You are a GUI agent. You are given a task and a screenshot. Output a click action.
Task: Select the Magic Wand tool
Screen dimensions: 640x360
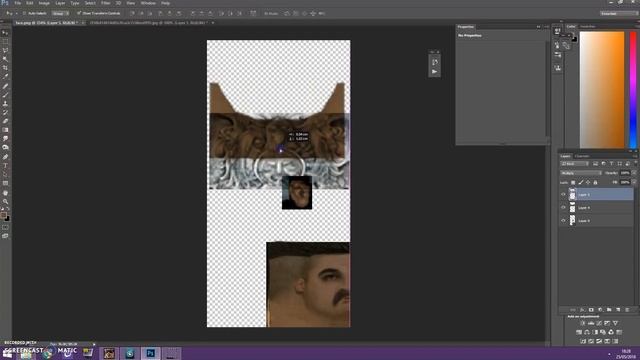[5, 59]
